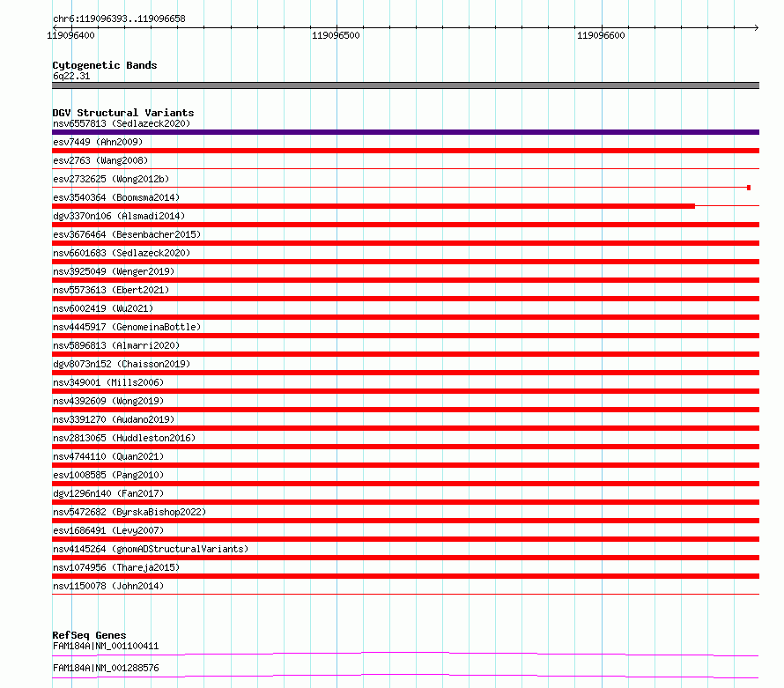784x688 pixels.
Task: Open variant nsv349001 (Mills2006)
Action: coord(108,382)
